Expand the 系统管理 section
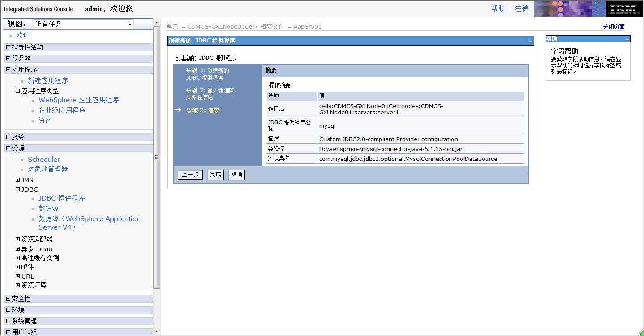The image size is (644, 336). 8,321
